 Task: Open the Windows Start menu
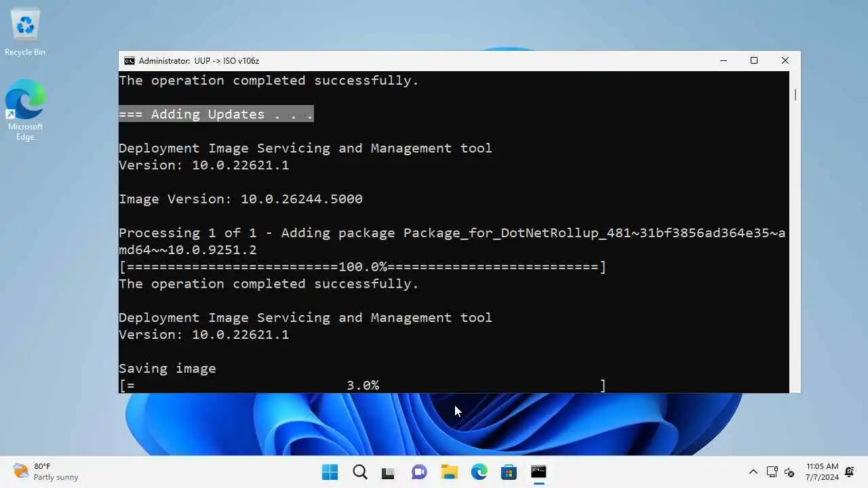coord(330,472)
